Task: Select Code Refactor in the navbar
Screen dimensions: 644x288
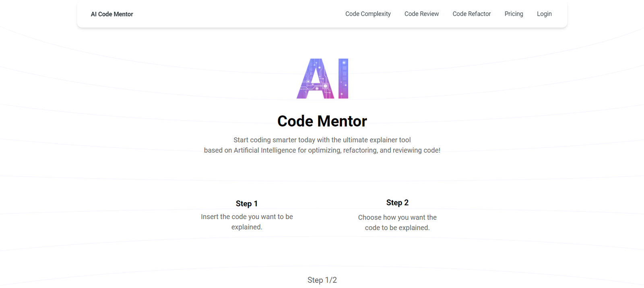Action: tap(471, 14)
